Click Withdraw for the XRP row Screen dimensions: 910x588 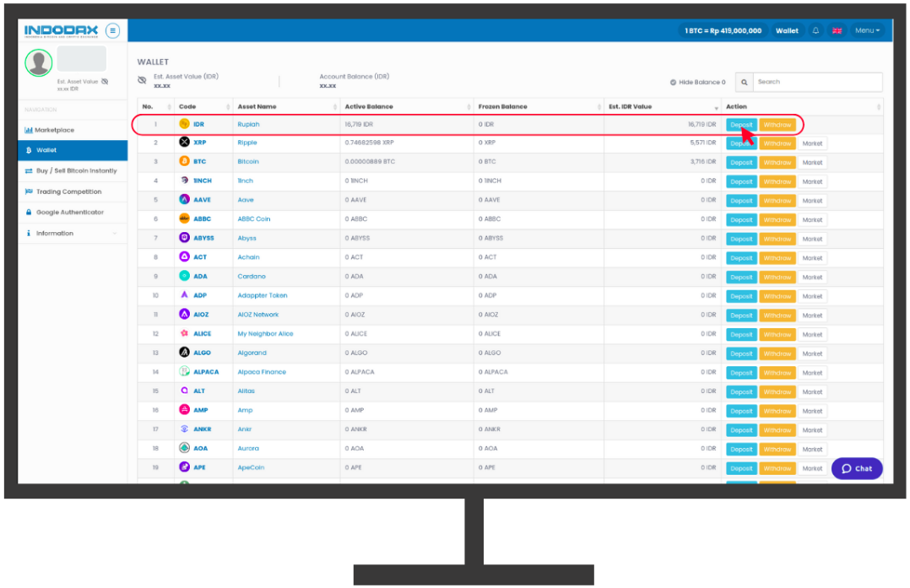point(777,143)
